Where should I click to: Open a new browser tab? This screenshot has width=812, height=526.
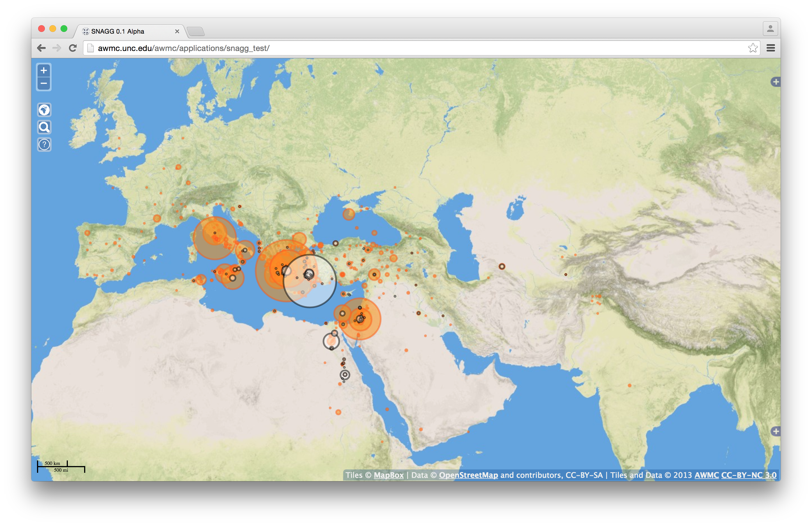tap(196, 31)
